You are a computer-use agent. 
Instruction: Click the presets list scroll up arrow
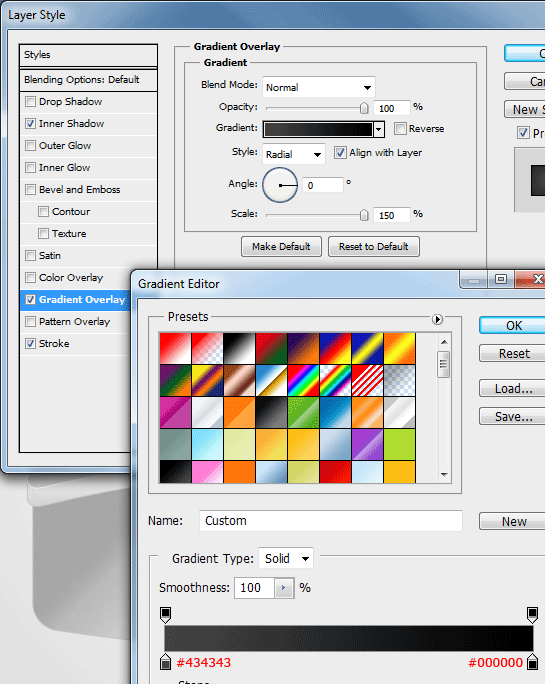click(x=444, y=342)
